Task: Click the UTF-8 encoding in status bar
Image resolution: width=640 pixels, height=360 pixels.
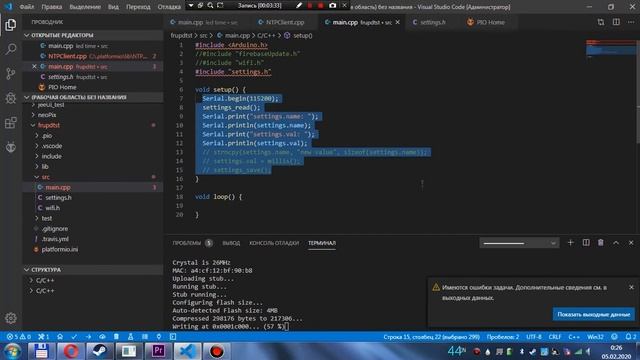Action: 533,337
